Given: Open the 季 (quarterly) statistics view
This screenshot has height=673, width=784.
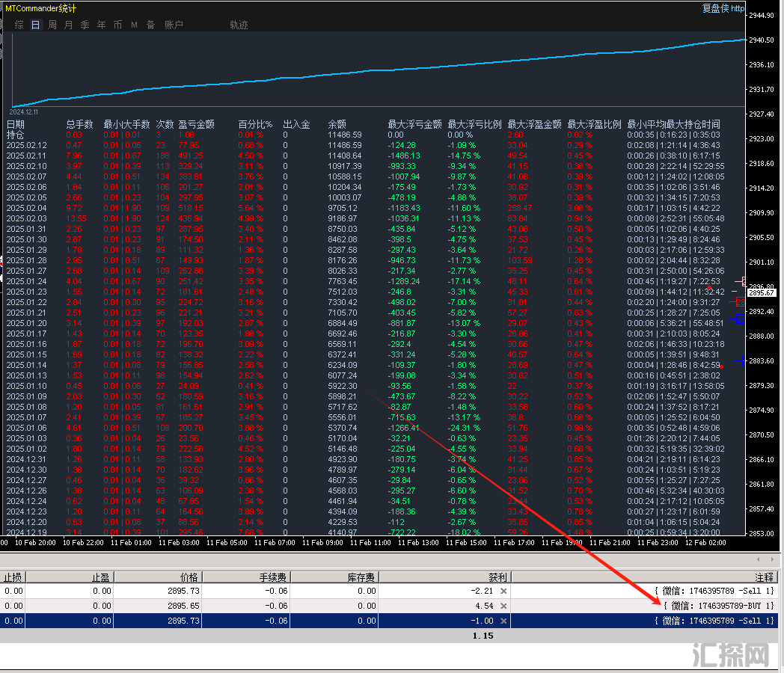Looking at the screenshot, I should [x=85, y=25].
